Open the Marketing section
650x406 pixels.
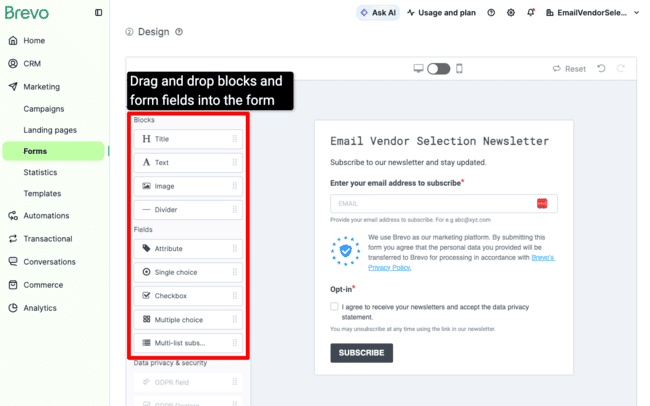41,87
